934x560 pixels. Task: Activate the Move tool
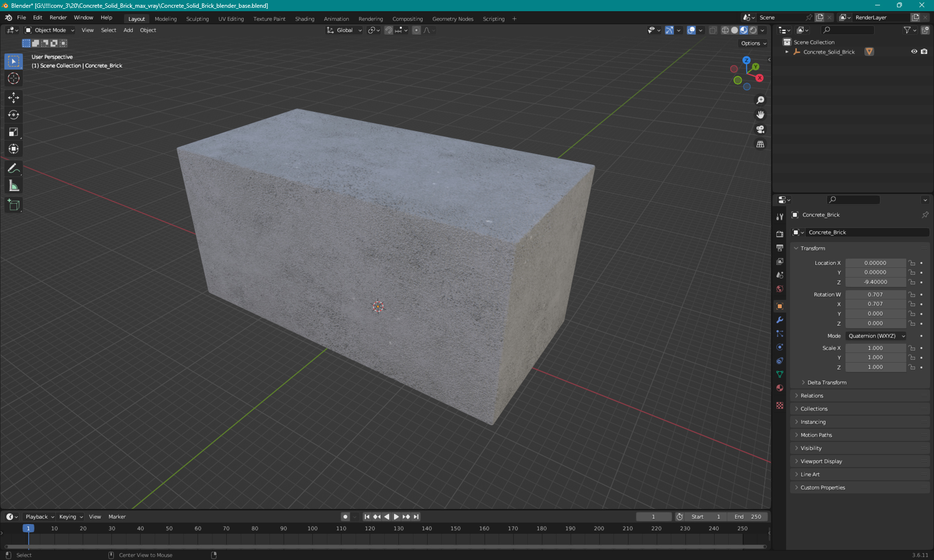pos(14,98)
